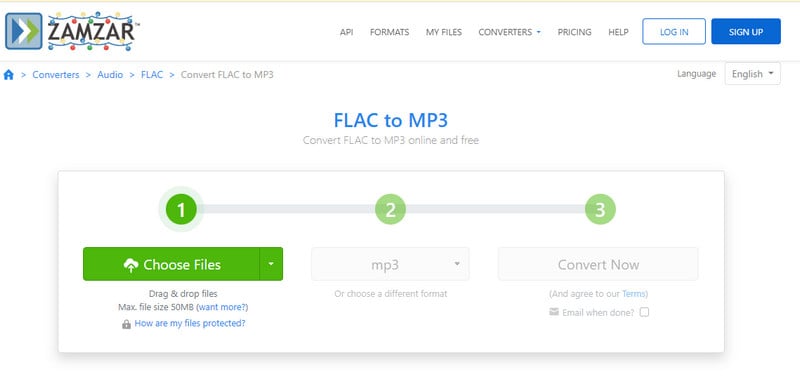Expand the Converters menu in navigation
800x391 pixels.
(509, 32)
